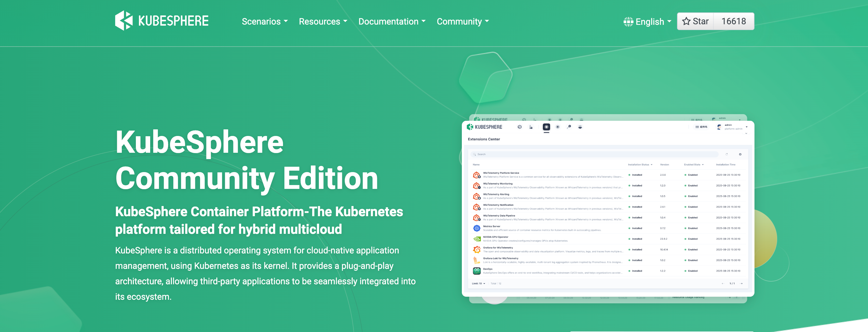868x332 pixels.
Task: Click the small chevron below the admin menu
Action: pyautogui.click(x=746, y=133)
